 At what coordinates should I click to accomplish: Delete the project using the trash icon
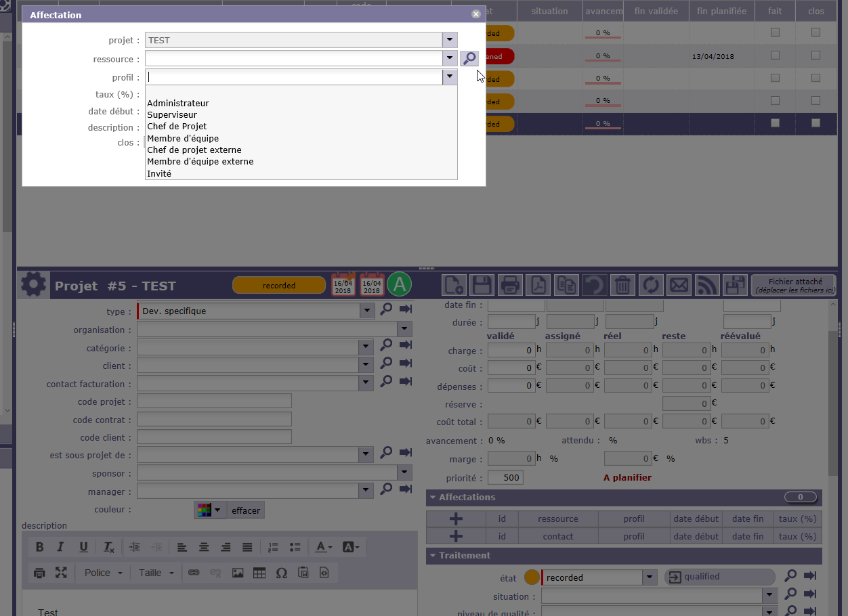coord(622,285)
